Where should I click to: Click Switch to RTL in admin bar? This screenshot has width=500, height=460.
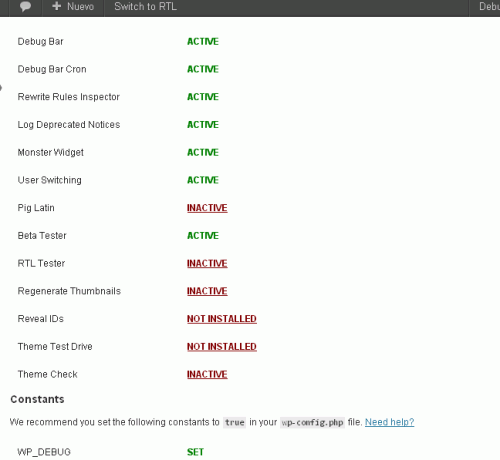click(145, 6)
